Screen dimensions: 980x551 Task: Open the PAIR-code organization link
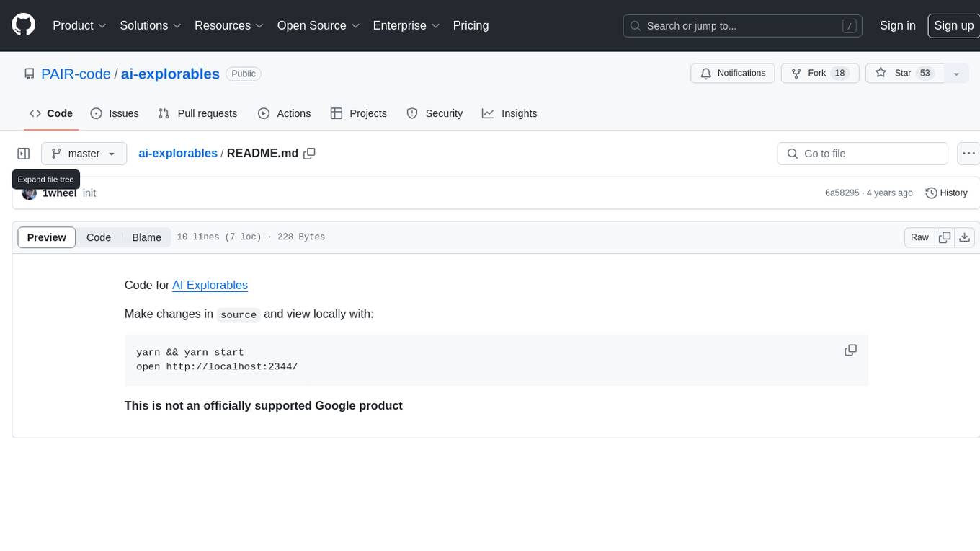click(76, 74)
